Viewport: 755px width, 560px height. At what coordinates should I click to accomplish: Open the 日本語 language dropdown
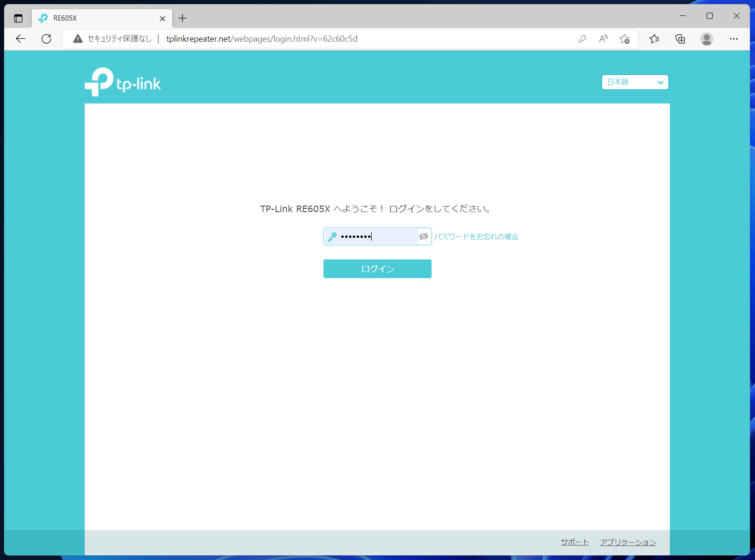[x=635, y=82]
